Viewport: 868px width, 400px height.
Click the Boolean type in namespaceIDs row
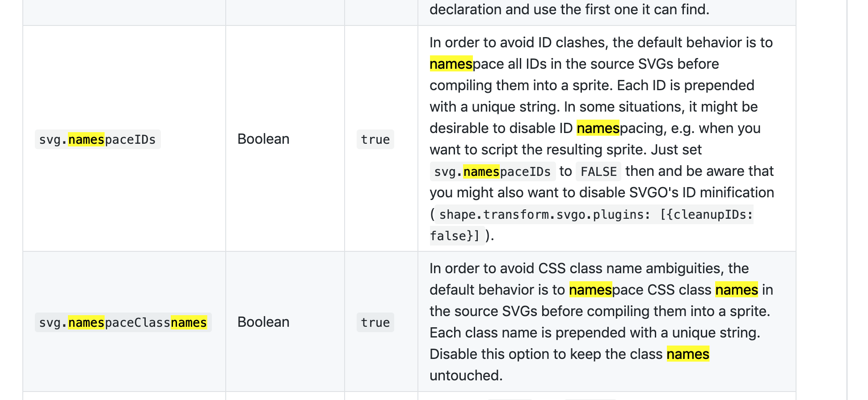pos(263,139)
